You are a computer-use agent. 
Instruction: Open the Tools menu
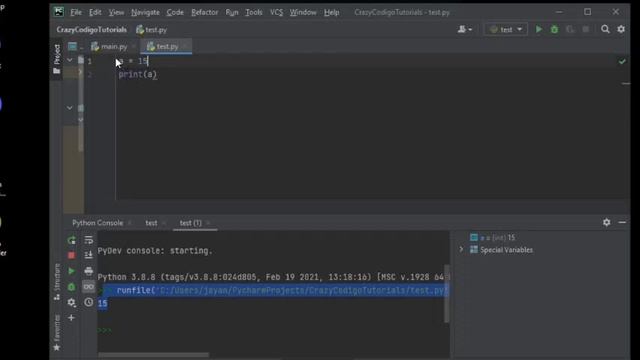[x=254, y=12]
